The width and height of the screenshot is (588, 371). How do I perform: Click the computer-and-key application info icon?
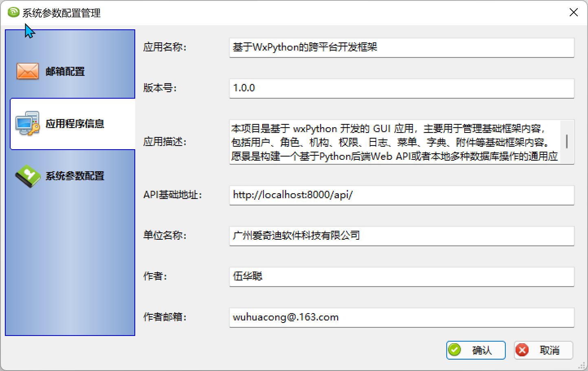click(28, 124)
